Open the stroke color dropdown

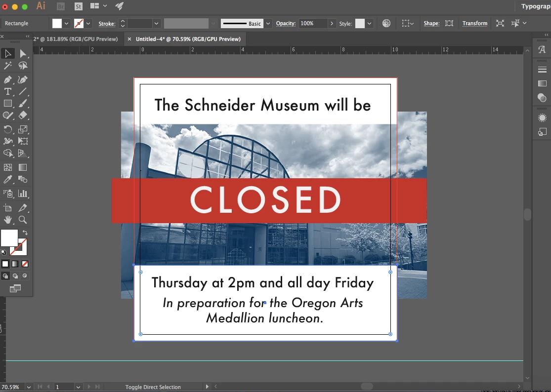pos(88,24)
